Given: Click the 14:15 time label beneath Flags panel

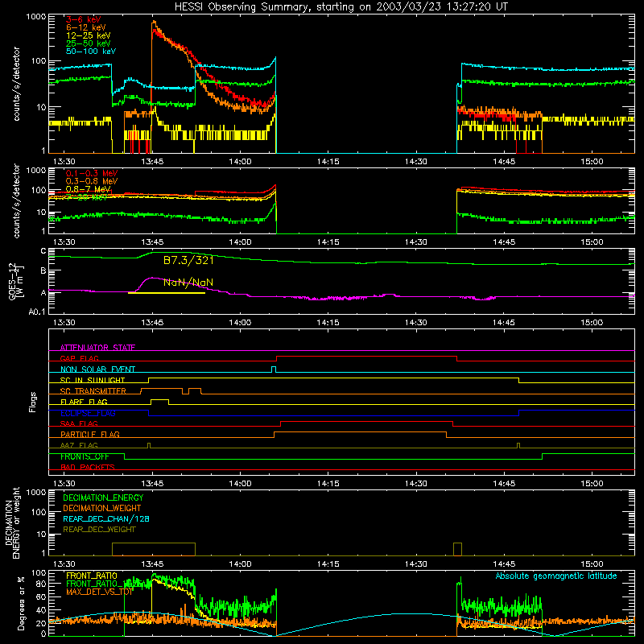Looking at the screenshot, I should (328, 484).
